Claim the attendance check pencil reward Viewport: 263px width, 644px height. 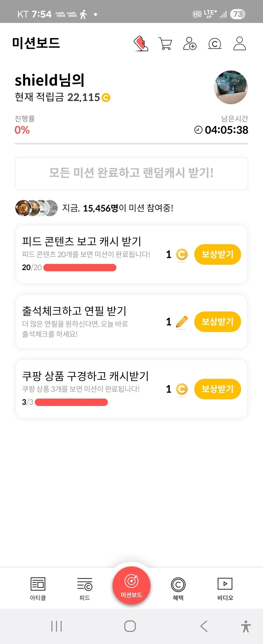click(217, 322)
